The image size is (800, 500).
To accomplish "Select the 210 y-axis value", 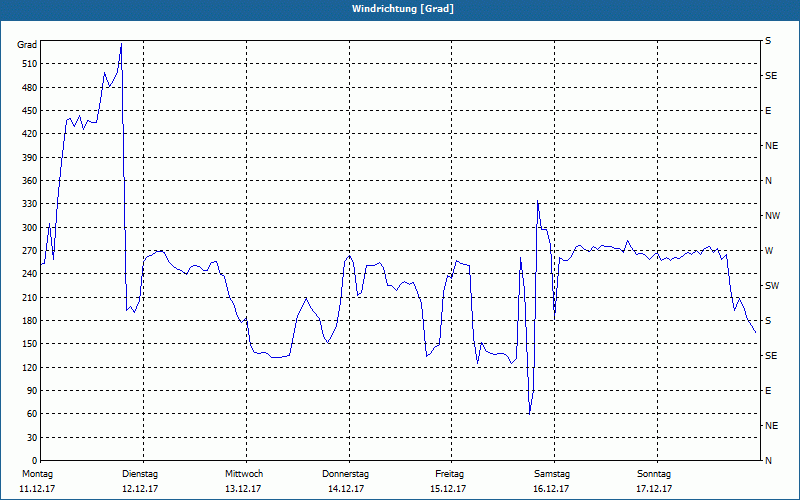I will (31, 297).
